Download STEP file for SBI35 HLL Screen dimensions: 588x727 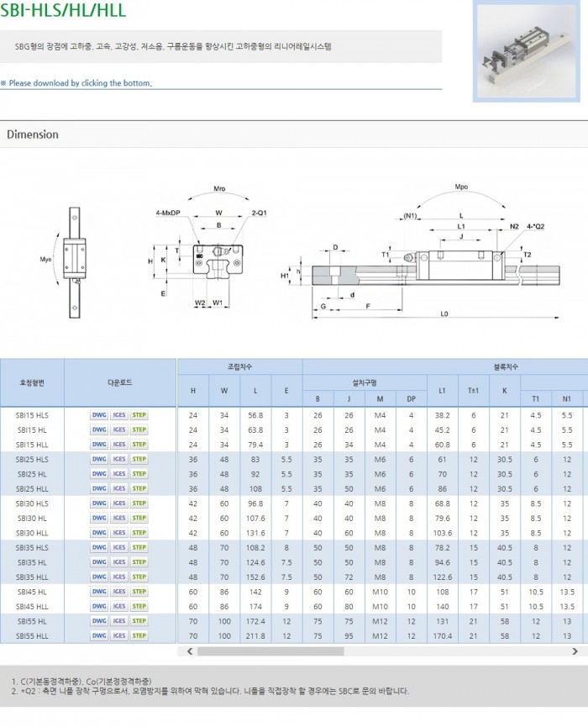point(139,577)
